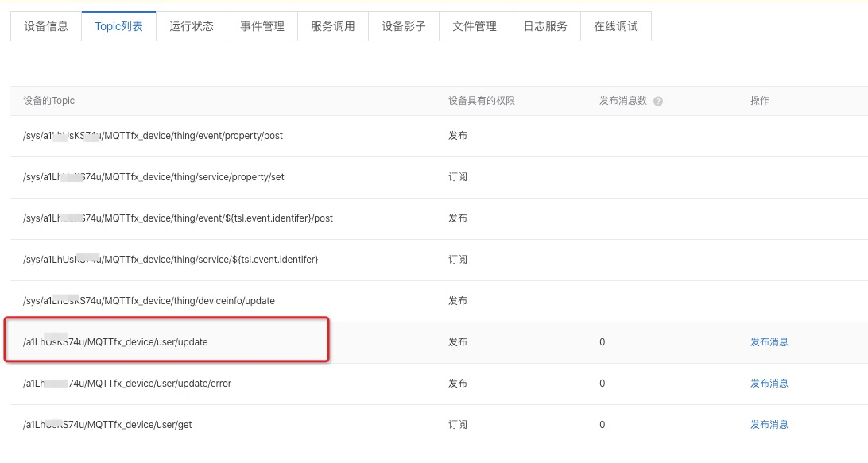Open the 服务调用 tab
The width and height of the screenshot is (868, 463).
click(333, 26)
